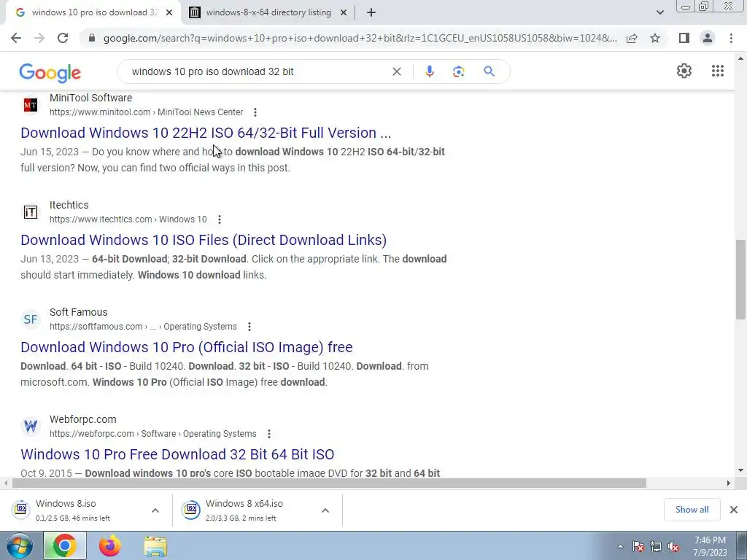Expand options for the Windows 8 x64.iso download
Screen dimensions: 747x560
pos(325,510)
